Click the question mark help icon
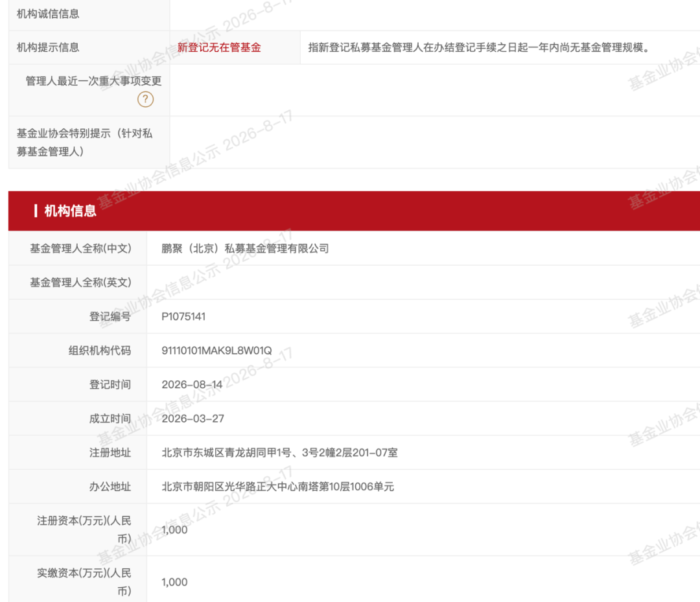 coord(145,99)
